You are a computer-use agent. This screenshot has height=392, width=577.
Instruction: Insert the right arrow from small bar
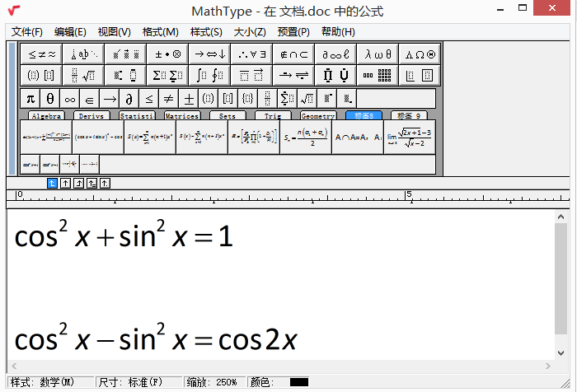pyautogui.click(x=110, y=99)
